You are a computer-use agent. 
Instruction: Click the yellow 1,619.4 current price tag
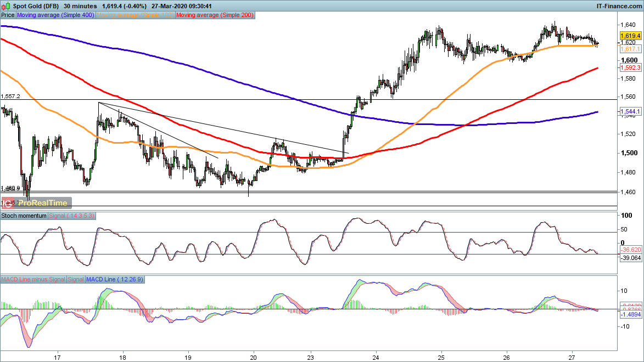pos(630,36)
